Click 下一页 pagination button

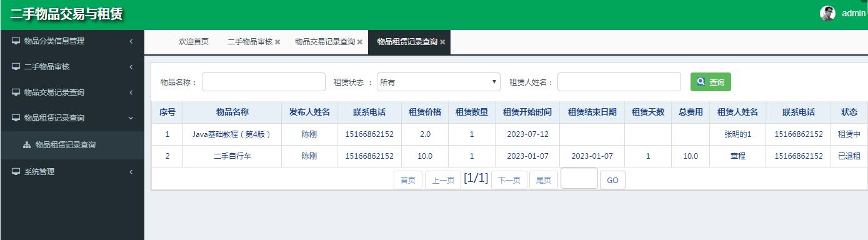point(509,180)
